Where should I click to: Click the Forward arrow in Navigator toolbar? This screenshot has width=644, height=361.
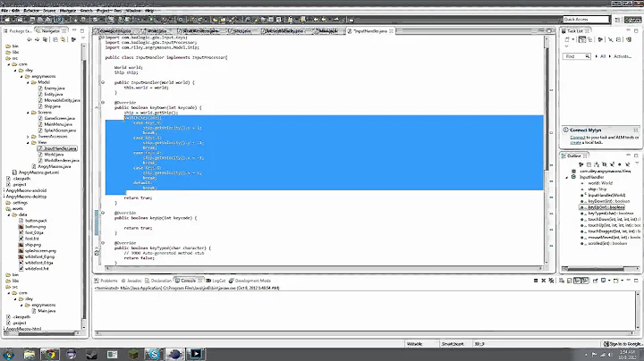pyautogui.click(x=37, y=39)
